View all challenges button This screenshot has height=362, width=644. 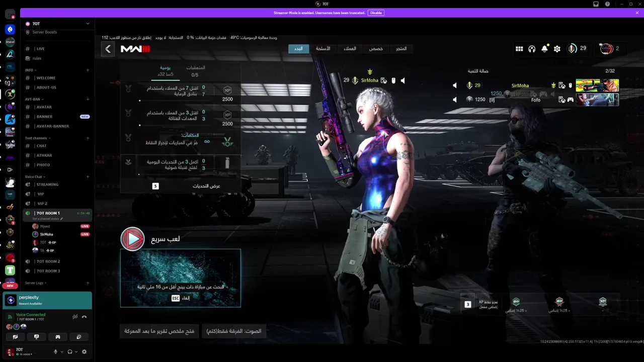180,186
